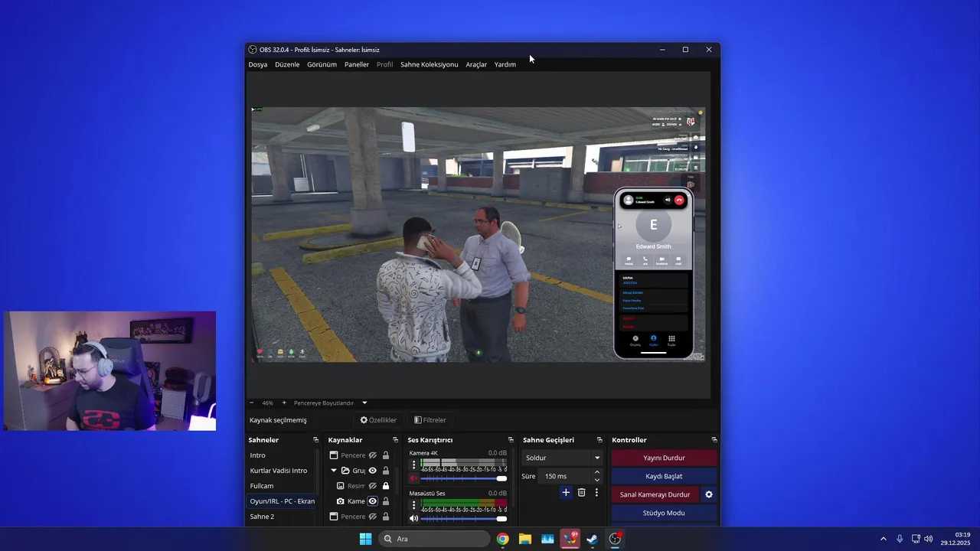The width and height of the screenshot is (980, 551).
Task: Open Chrome from the taskbar
Action: coord(502,539)
